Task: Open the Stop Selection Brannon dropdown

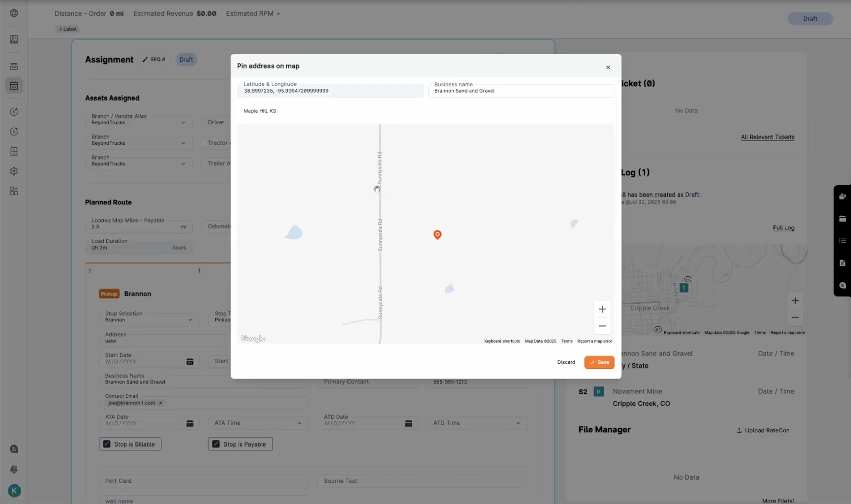Action: [x=190, y=320]
